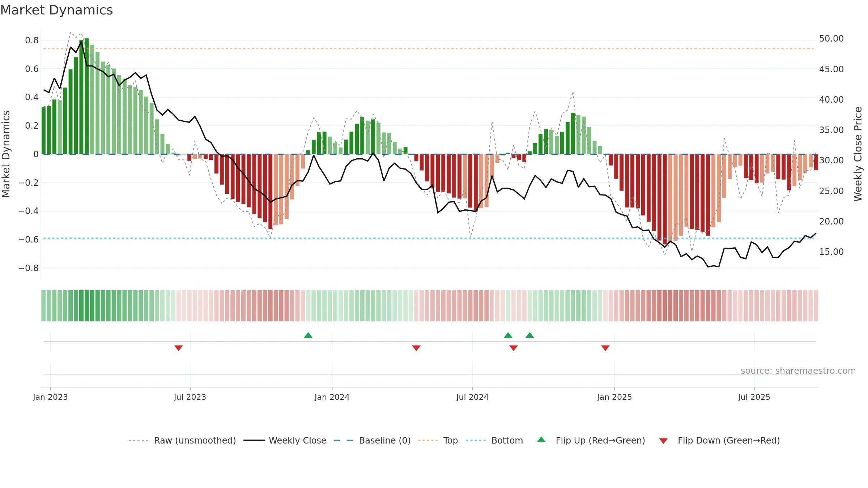Screen dimensions: 868x488
Task: Toggle the Flip Up (Red→Green) legend entry
Action: point(591,440)
